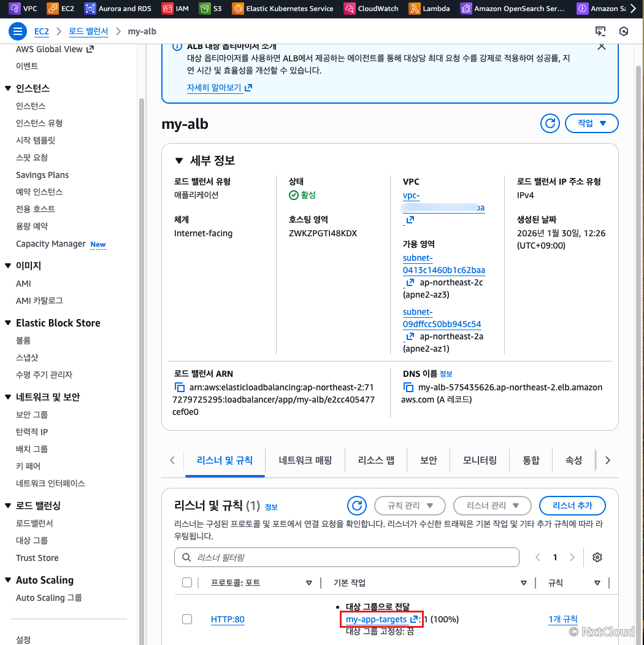Open Aurora and RDS shortcut icon
Screen dimensions: 644x645
pyautogui.click(x=90, y=8)
